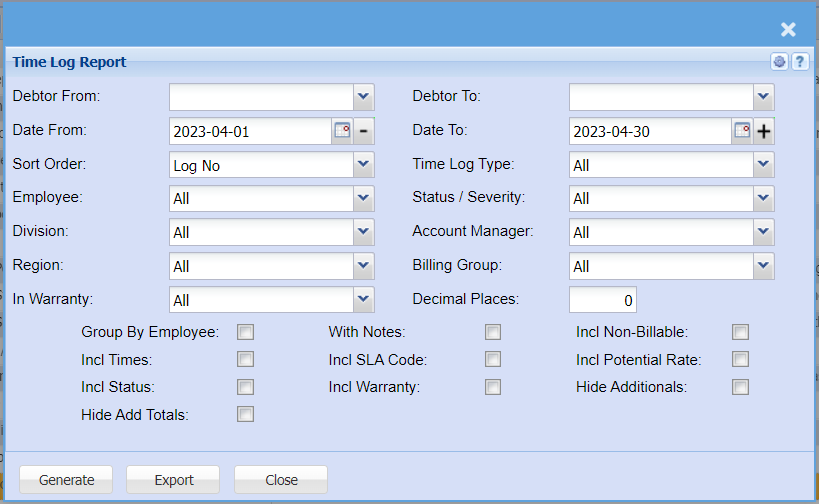
Task: Click the Decimal Places input field
Action: point(602,300)
